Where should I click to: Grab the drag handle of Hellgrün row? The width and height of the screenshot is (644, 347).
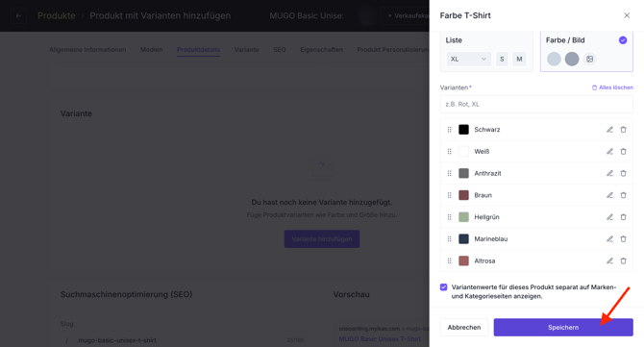coord(449,217)
